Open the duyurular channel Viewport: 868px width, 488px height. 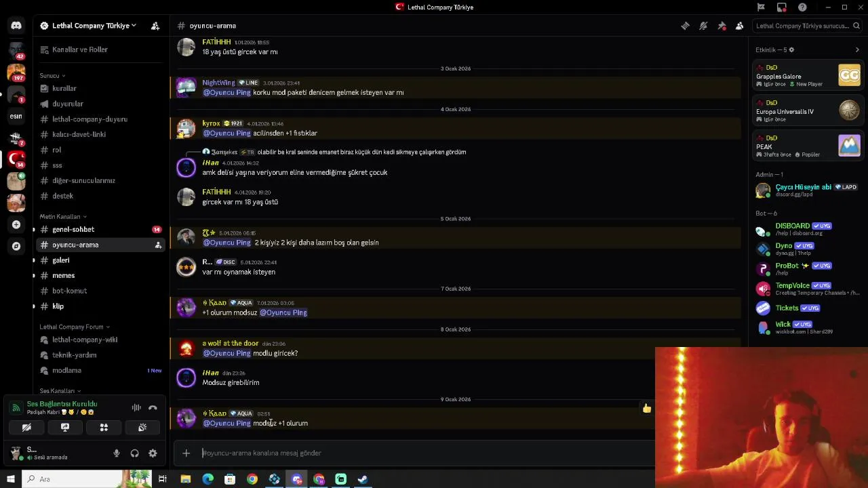click(x=100, y=104)
